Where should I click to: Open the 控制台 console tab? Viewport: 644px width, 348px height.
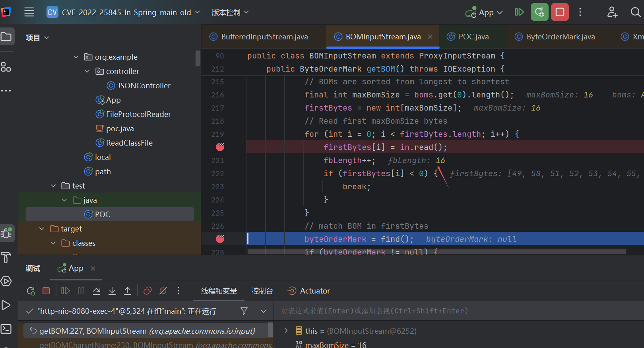(262, 291)
